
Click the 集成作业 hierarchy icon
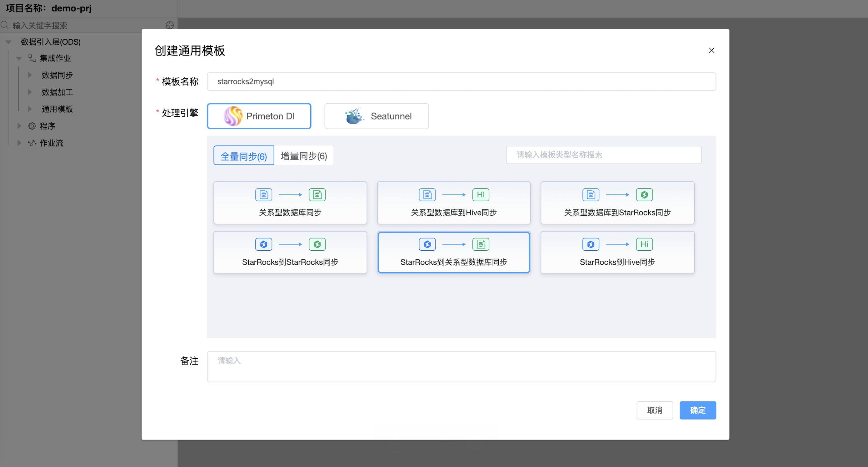click(32, 58)
